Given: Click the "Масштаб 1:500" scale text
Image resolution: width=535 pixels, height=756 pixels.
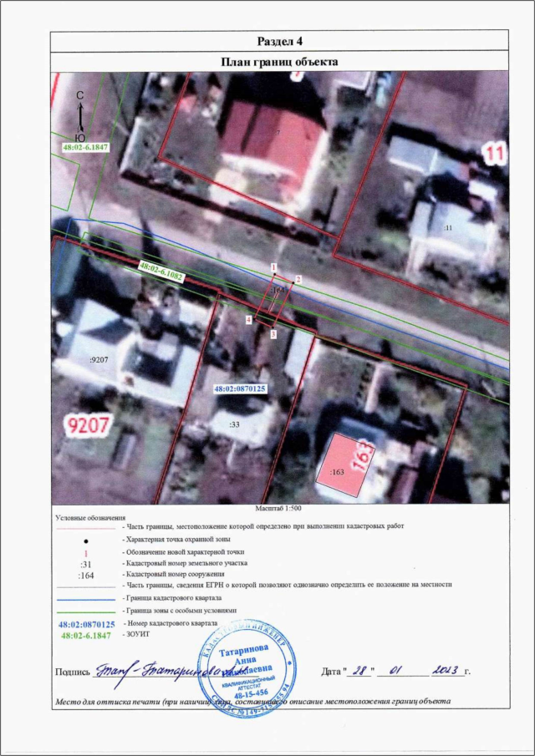Looking at the screenshot, I should 278,508.
